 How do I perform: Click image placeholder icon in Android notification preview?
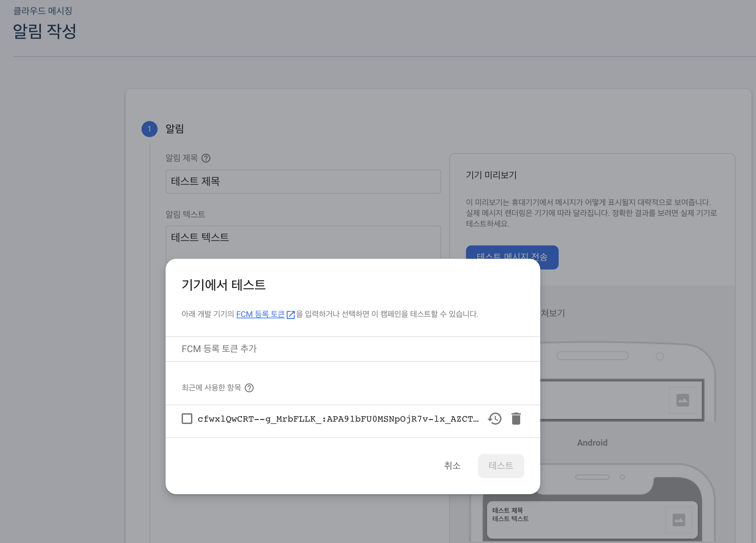[678, 520]
